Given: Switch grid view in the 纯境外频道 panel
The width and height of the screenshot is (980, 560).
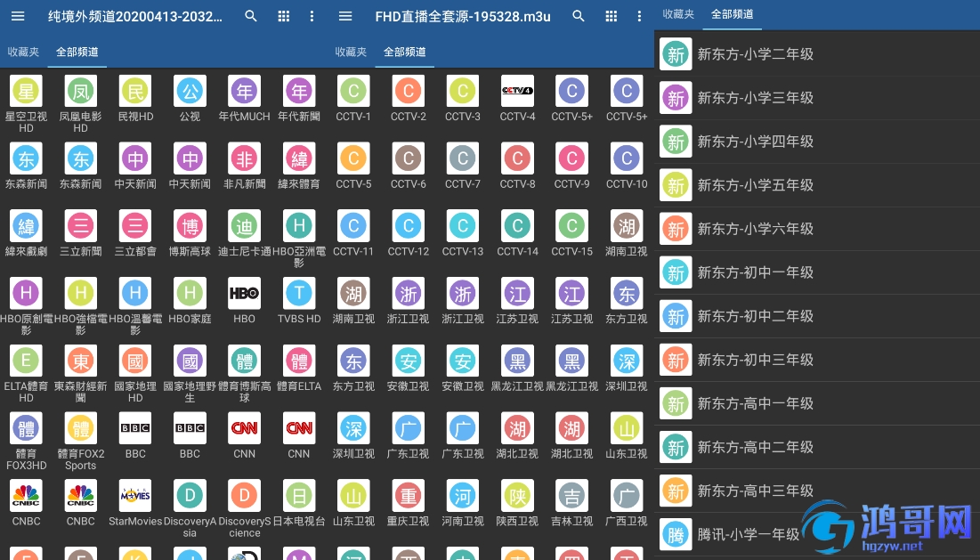Looking at the screenshot, I should (284, 16).
